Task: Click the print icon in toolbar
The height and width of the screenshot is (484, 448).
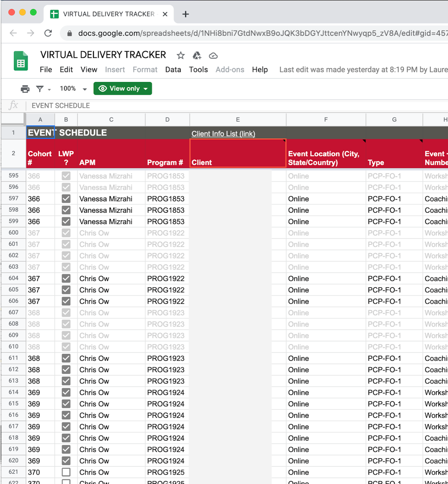Action: click(25, 89)
